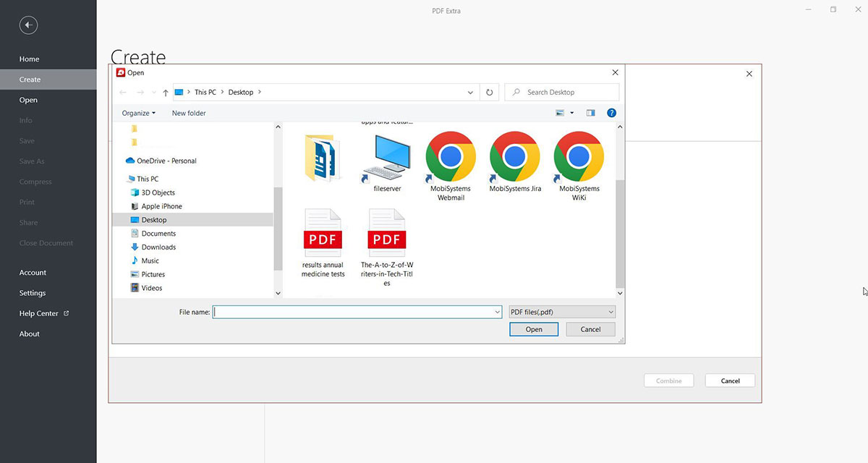Open the MobiSystems Jira shortcut
This screenshot has width=868, height=463.
pos(514,156)
